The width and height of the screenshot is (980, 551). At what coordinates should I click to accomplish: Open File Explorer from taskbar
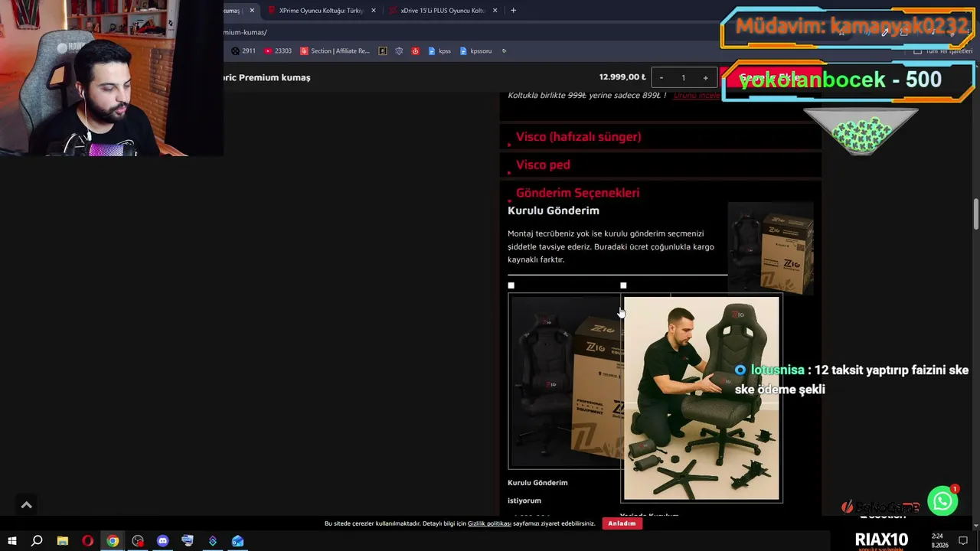click(63, 541)
